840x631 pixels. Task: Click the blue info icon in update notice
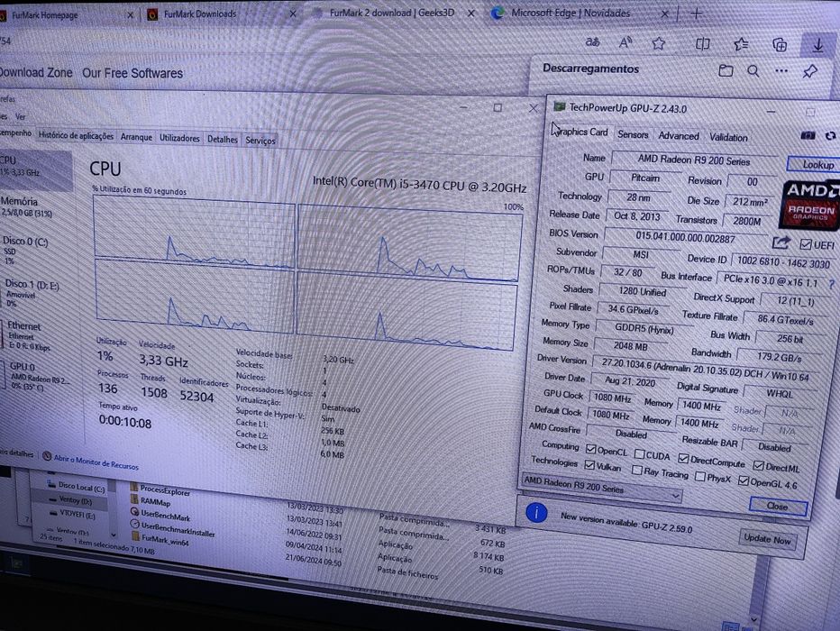point(535,513)
